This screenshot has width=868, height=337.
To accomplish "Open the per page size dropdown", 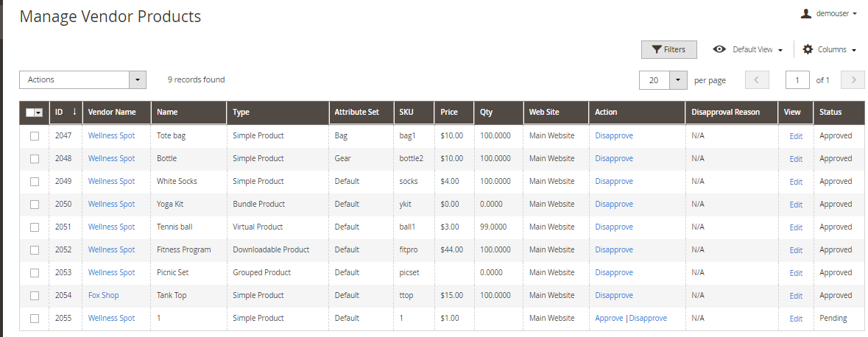I will click(x=678, y=80).
